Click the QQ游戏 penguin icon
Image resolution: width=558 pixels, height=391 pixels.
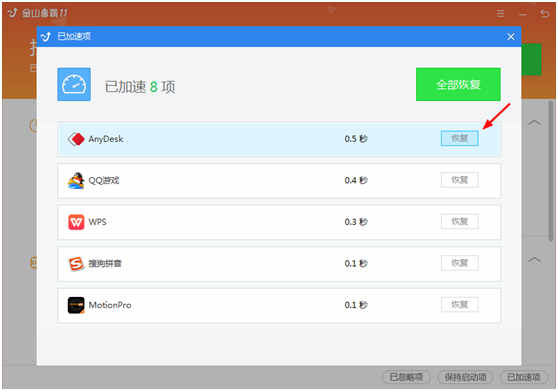[76, 180]
